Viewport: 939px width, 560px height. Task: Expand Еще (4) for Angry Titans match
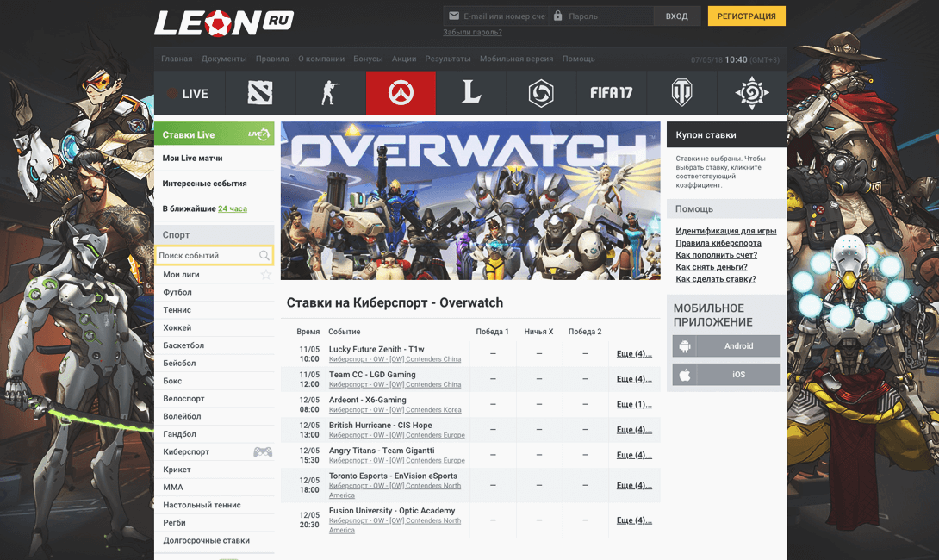point(634,455)
